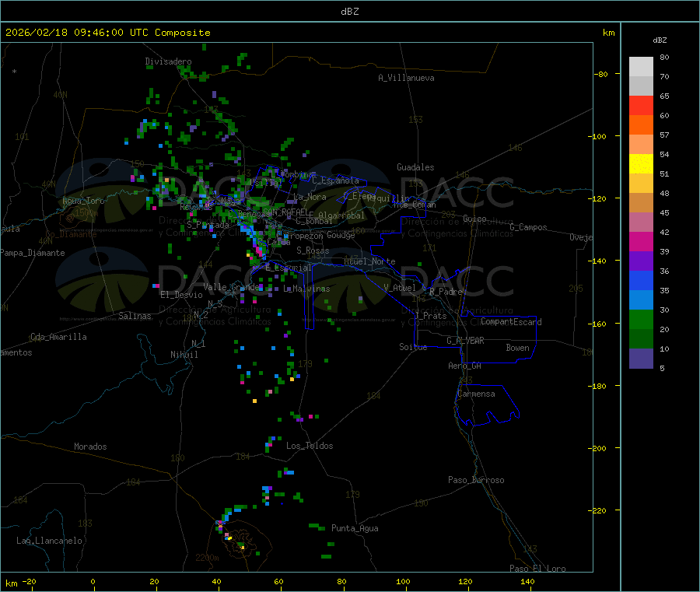The image size is (700, 592).
Task: Click the Aero_GA map label
Action: coord(465,366)
